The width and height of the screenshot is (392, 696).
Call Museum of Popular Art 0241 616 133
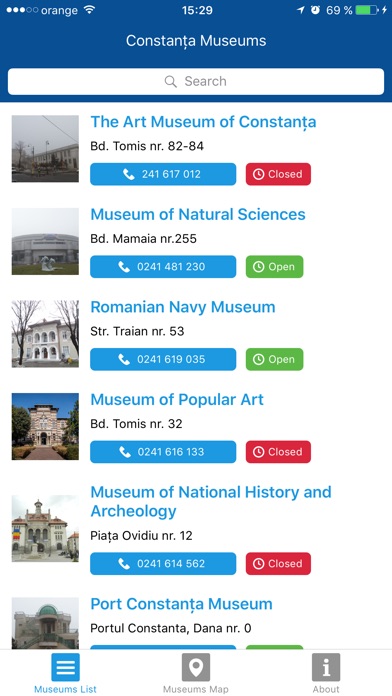[x=163, y=452]
